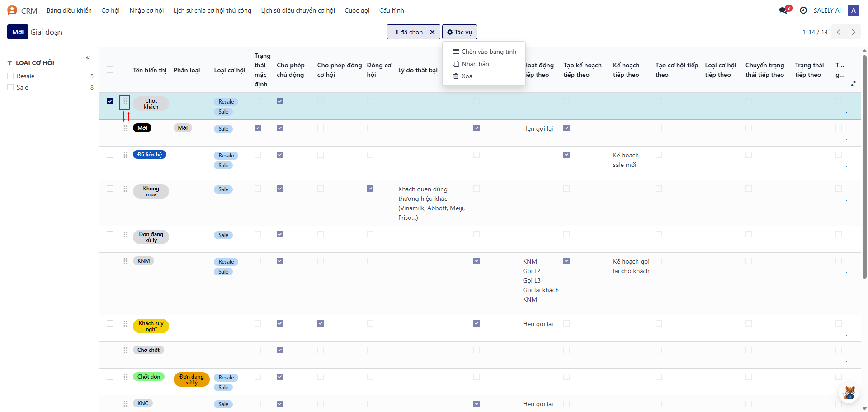Collapse the left filter panel
Image resolution: width=868 pixels, height=412 pixels.
point(88,58)
